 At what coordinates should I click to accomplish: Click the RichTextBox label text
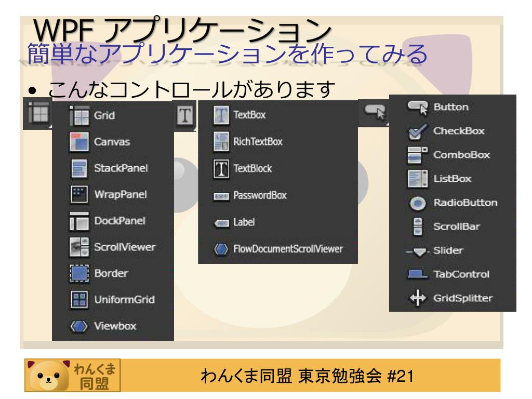(x=258, y=141)
